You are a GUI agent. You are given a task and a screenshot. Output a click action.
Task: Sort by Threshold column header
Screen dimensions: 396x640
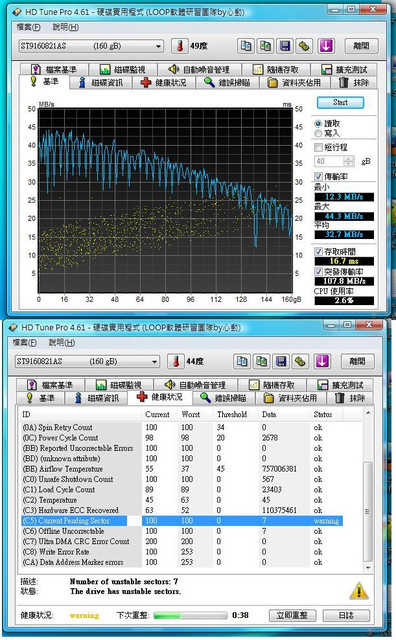(232, 414)
